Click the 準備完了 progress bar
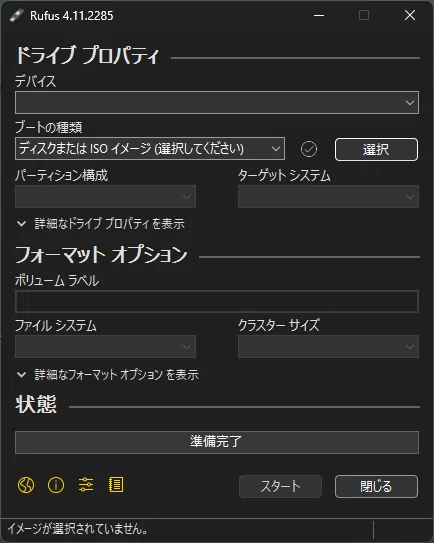 (217, 442)
